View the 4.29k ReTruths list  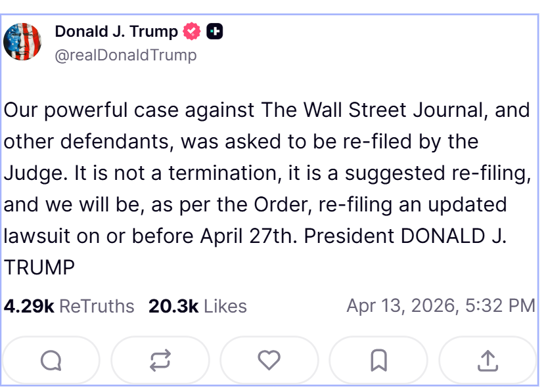click(x=69, y=306)
